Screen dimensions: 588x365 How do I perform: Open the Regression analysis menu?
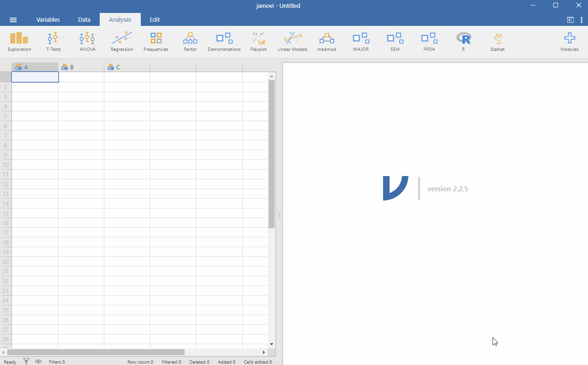(122, 42)
